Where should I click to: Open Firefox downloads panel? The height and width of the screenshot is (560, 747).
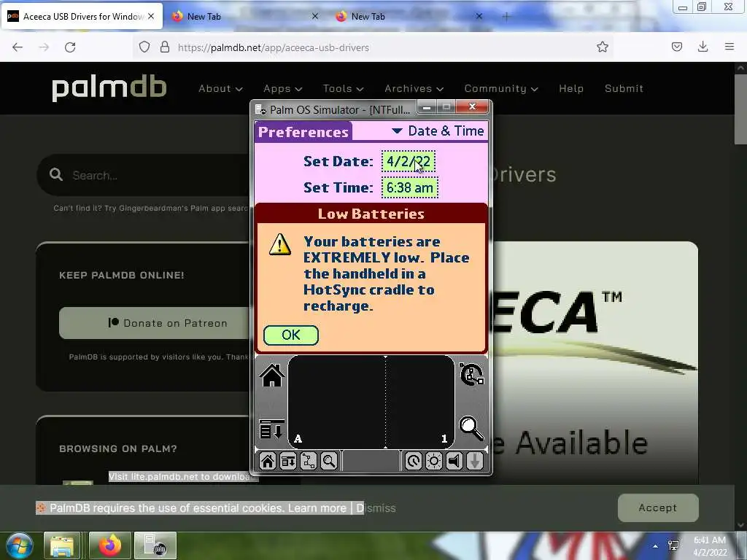703,47
